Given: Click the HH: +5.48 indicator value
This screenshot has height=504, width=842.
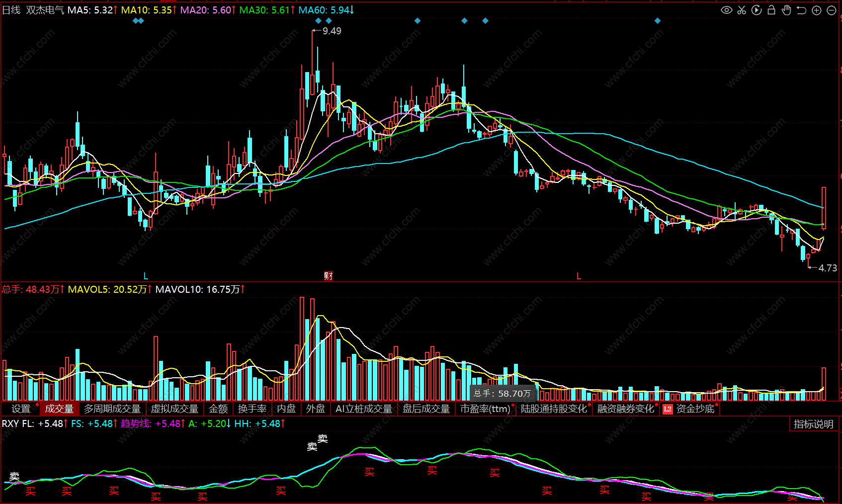Looking at the screenshot, I should (260, 423).
